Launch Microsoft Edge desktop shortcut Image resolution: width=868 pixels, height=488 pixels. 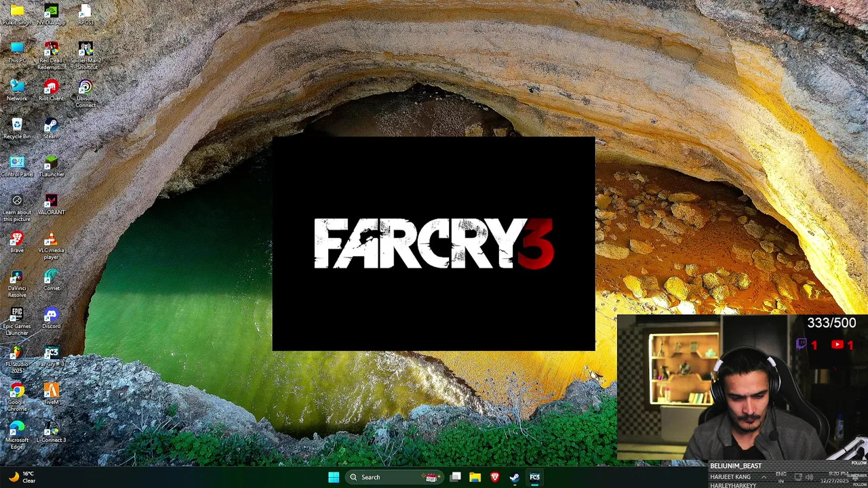click(x=17, y=435)
